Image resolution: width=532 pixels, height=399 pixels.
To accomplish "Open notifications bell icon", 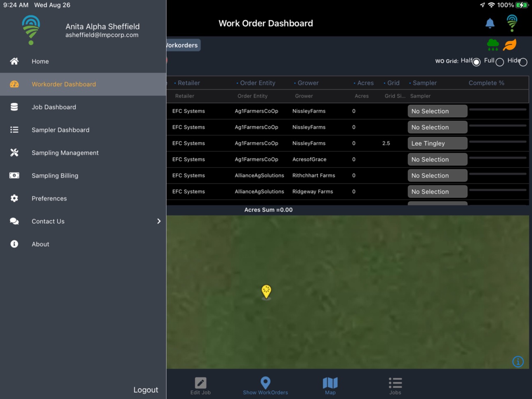I will coord(490,23).
